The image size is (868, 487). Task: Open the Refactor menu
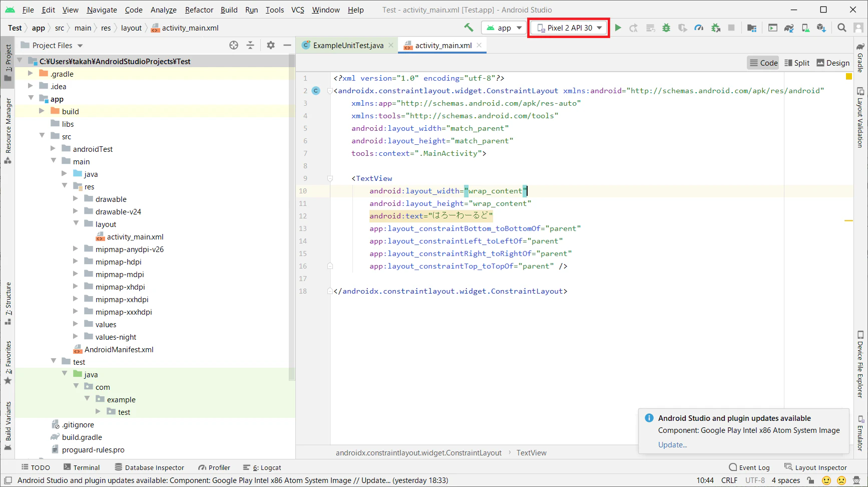(199, 10)
